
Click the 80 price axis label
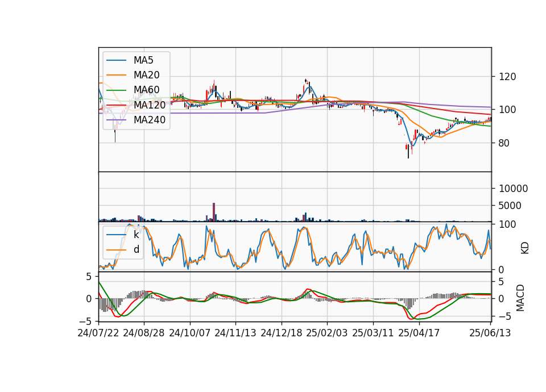pyautogui.click(x=504, y=143)
